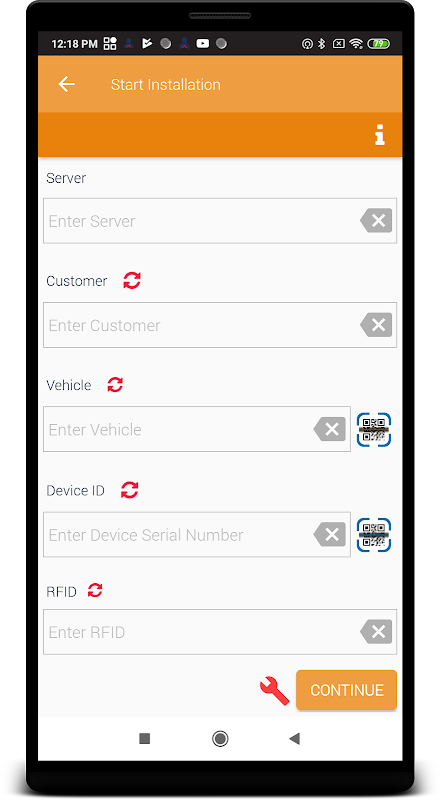The height and width of the screenshot is (800, 440).
Task: Scan QR code for Device ID
Action: (374, 535)
